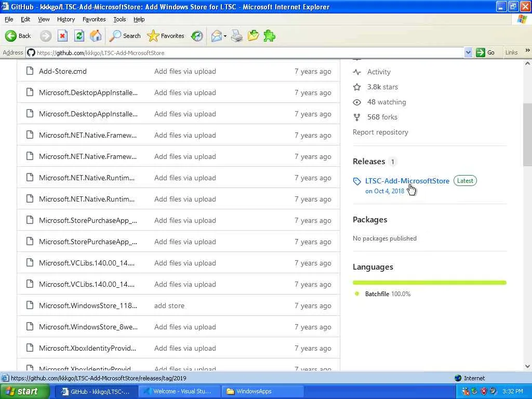Viewport: 532px width, 399px height.
Task: Open the Mail button's dropdown arrow
Action: pos(225,36)
